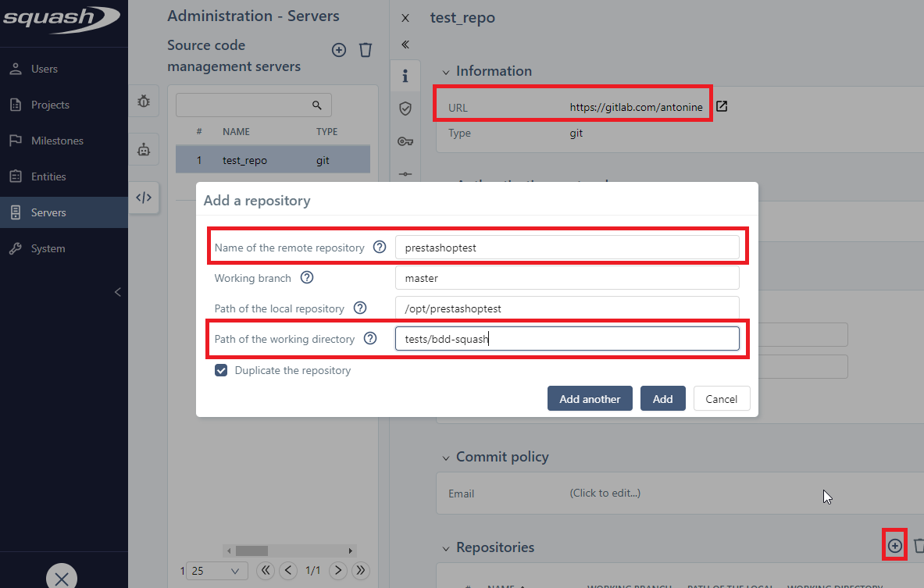Delete the selected source code server
This screenshot has height=588, width=924.
(x=366, y=50)
